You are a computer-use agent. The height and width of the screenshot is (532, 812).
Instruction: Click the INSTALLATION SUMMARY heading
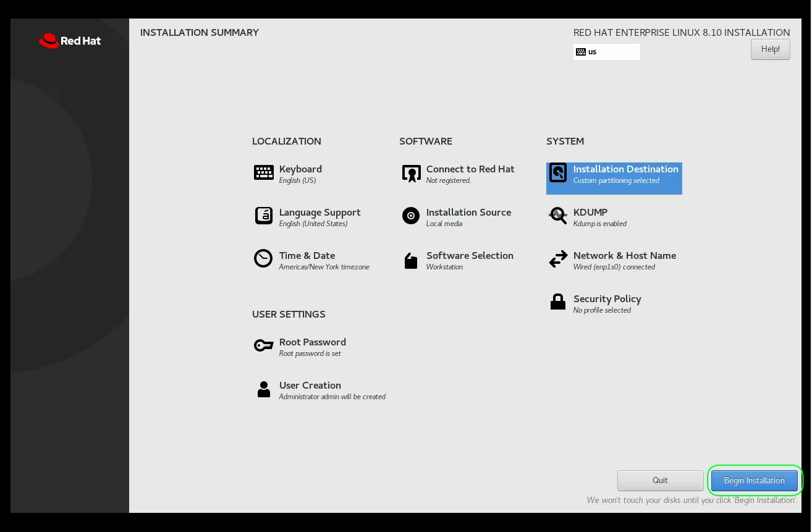pyautogui.click(x=200, y=32)
